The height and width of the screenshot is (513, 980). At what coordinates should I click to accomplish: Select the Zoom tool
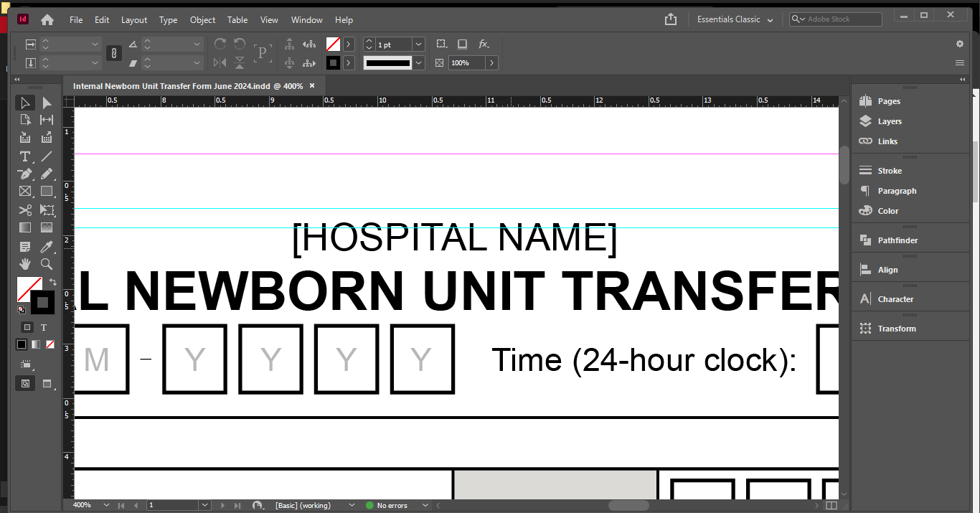coord(46,263)
